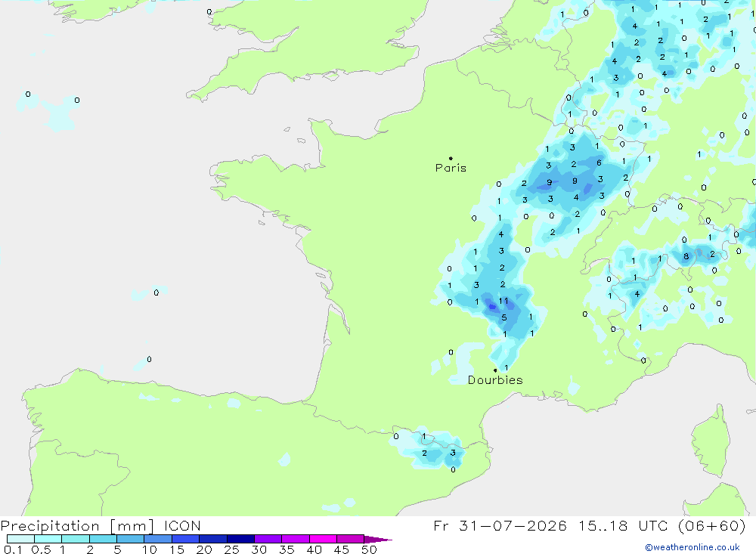Click the 'ICON' model name
Viewport: 756px width, 554px height.
[182, 525]
